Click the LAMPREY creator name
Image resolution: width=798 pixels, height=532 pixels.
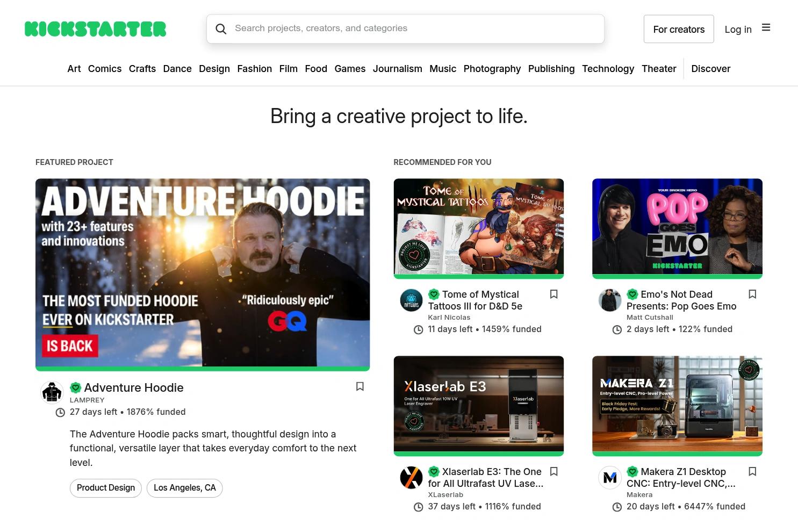[87, 400]
